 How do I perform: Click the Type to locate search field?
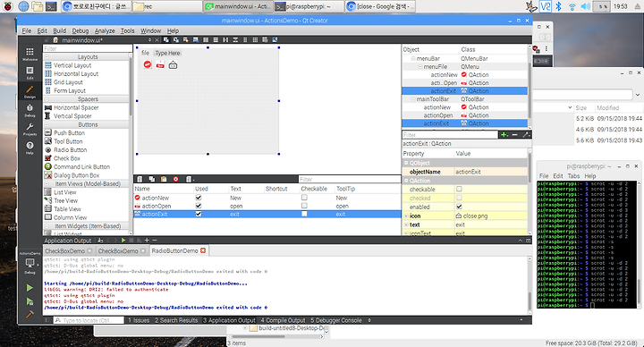[89, 320]
